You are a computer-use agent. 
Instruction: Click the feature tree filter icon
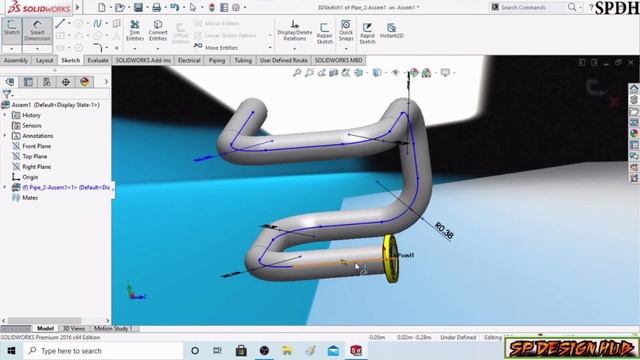click(7, 94)
